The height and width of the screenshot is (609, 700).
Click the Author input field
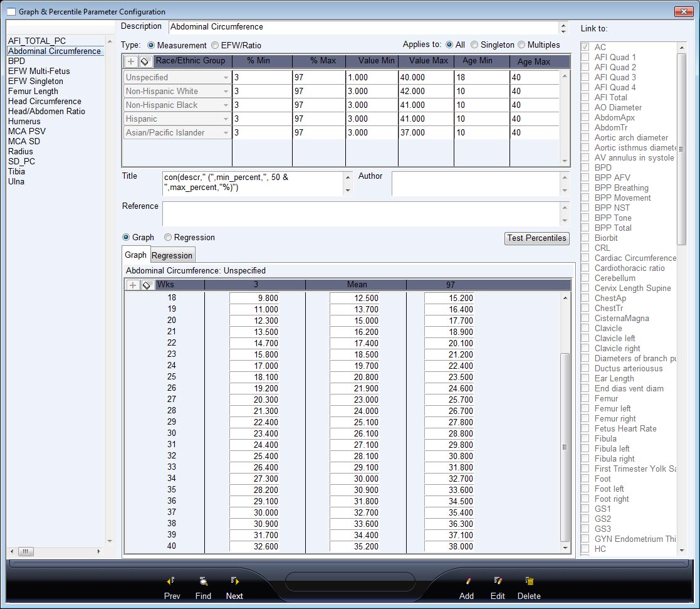(476, 184)
